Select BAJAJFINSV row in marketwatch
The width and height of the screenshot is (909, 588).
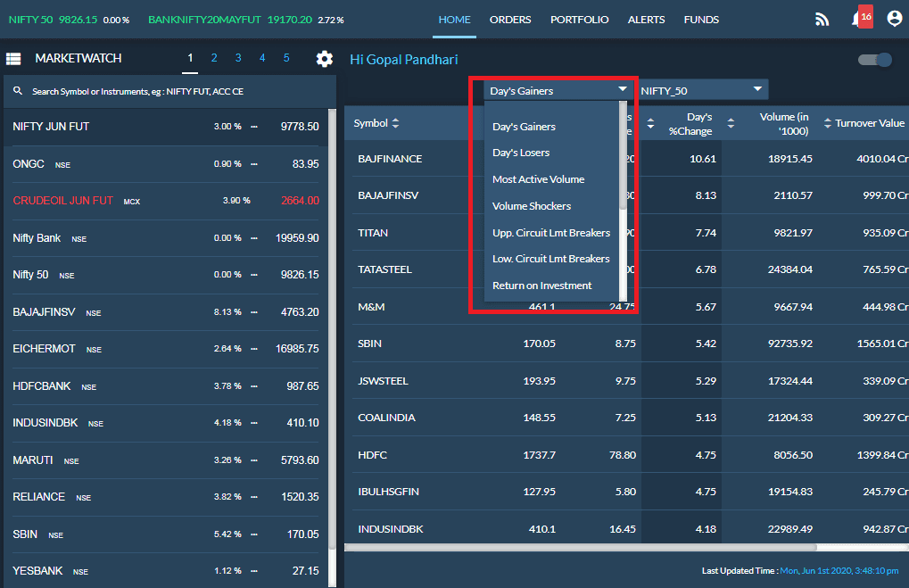(166, 312)
